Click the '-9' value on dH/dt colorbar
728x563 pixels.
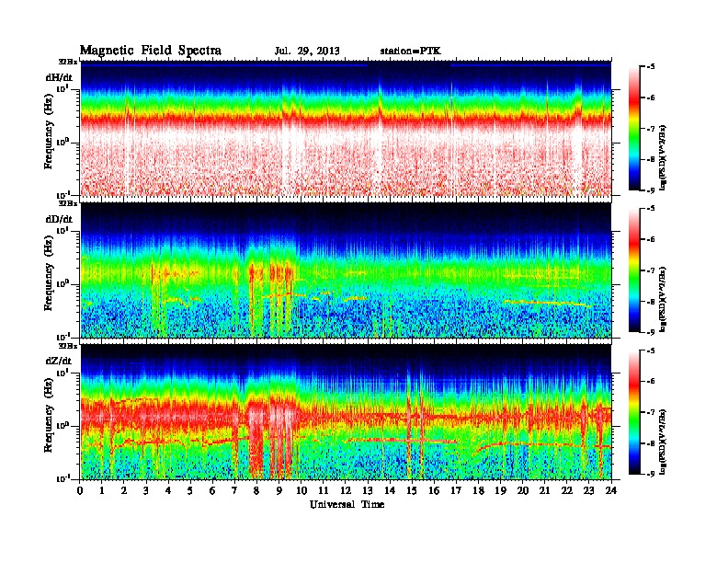(x=651, y=190)
